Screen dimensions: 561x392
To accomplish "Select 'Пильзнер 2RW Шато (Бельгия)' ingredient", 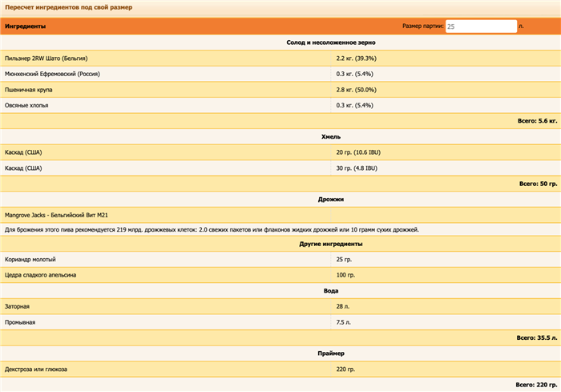I will 46,59.
